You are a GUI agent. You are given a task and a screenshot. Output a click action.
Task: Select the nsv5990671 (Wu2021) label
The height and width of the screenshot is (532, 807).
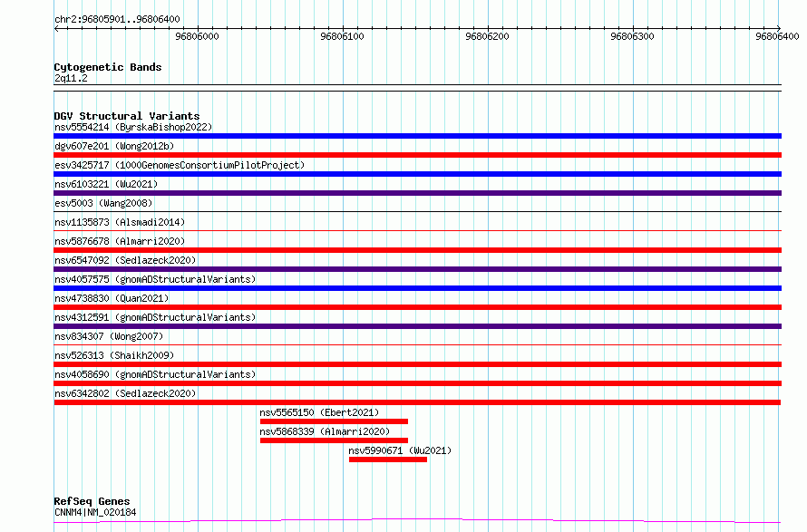(400, 450)
